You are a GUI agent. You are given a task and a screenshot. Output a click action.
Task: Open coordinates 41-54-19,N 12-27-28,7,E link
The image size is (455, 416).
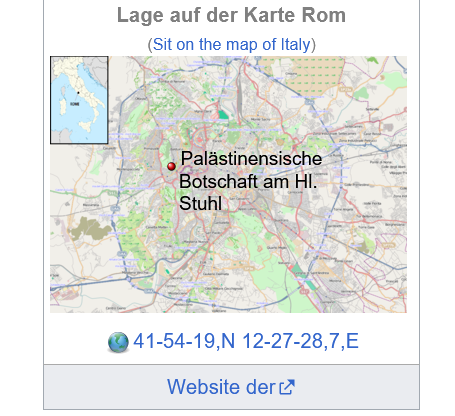point(246,341)
